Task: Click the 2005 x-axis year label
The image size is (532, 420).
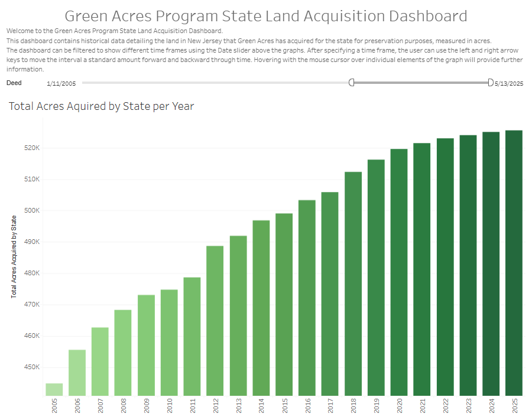Action: (54, 406)
